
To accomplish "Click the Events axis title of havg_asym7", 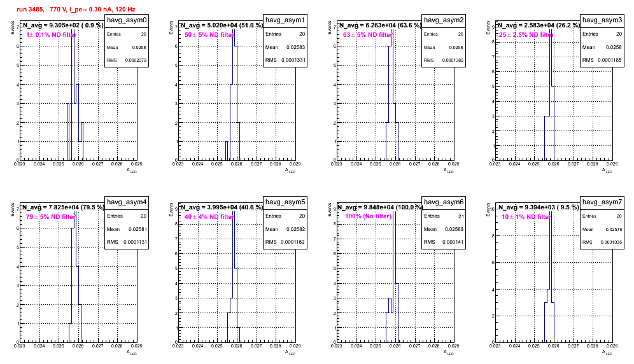I will pos(488,209).
